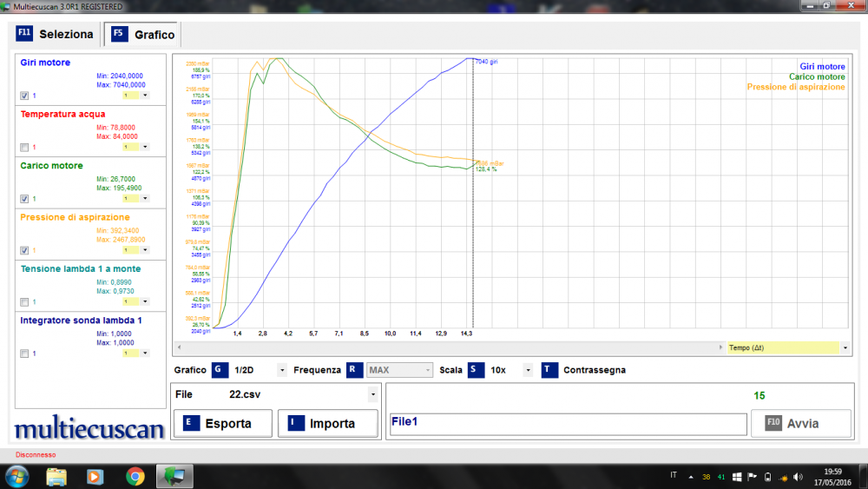This screenshot has width=868, height=489.
Task: Open the File 22.csv dropdown
Action: pos(372,394)
